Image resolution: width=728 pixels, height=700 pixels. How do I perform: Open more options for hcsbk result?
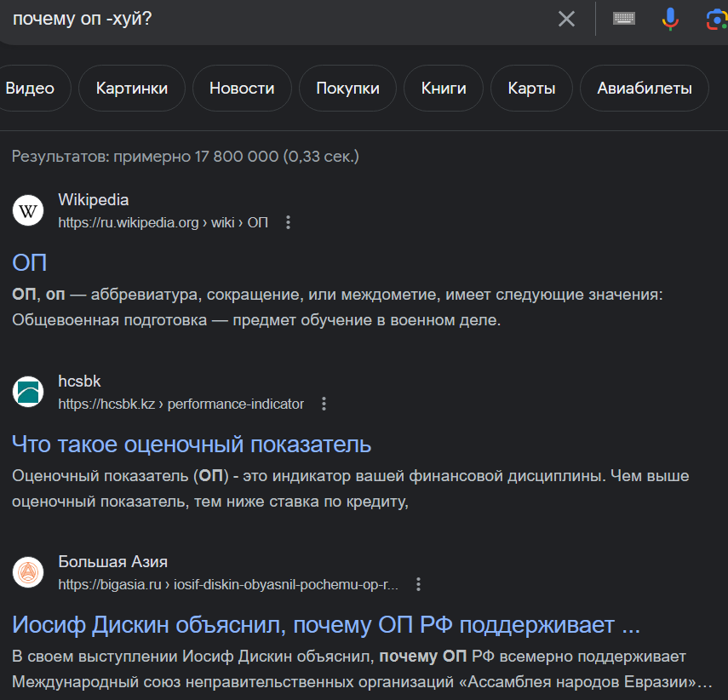coord(324,404)
